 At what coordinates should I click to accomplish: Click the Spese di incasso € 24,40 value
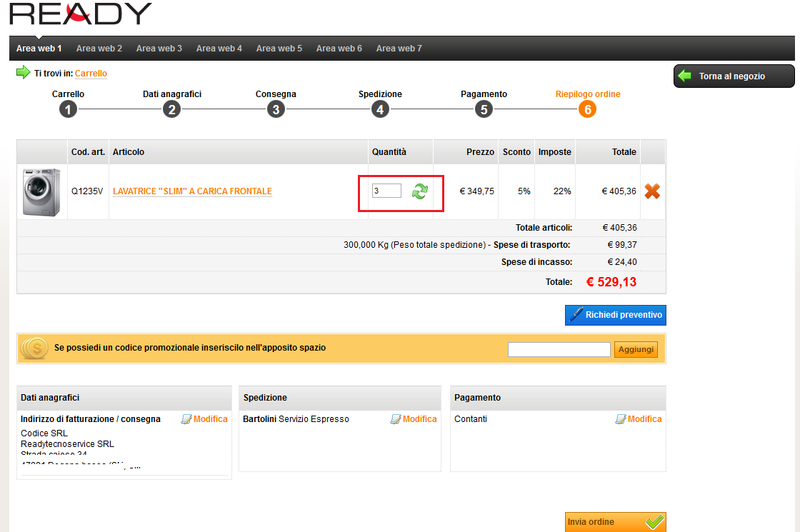click(x=622, y=262)
